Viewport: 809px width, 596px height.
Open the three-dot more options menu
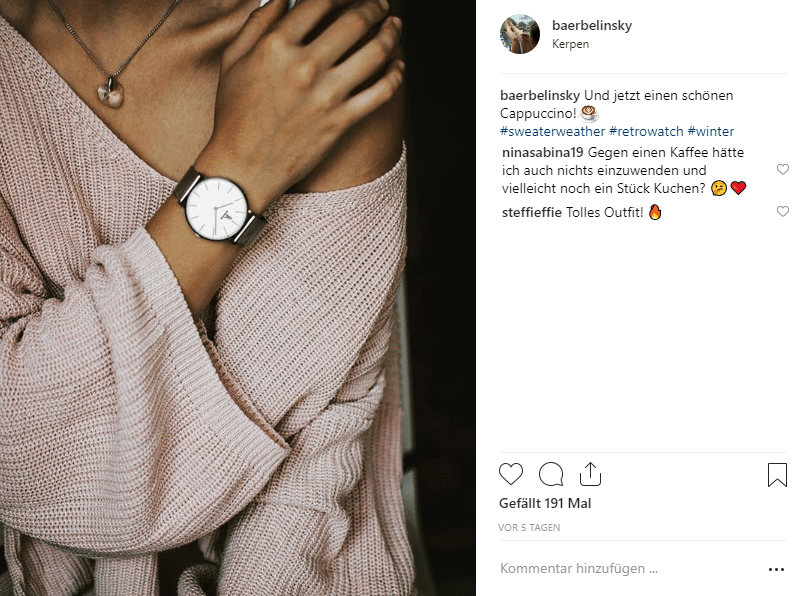tap(776, 569)
